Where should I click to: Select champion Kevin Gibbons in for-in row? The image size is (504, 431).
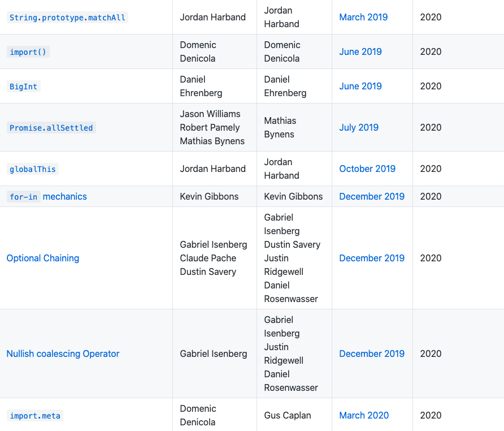(293, 196)
